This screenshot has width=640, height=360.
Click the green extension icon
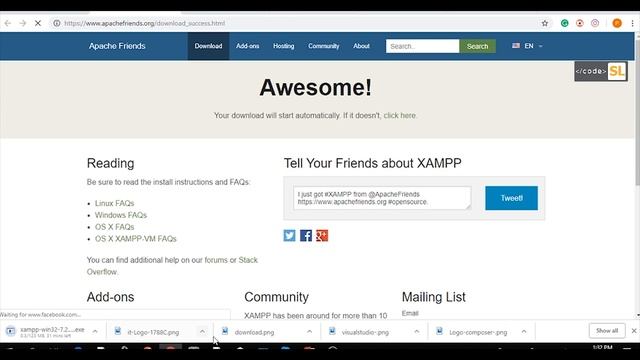click(x=564, y=23)
